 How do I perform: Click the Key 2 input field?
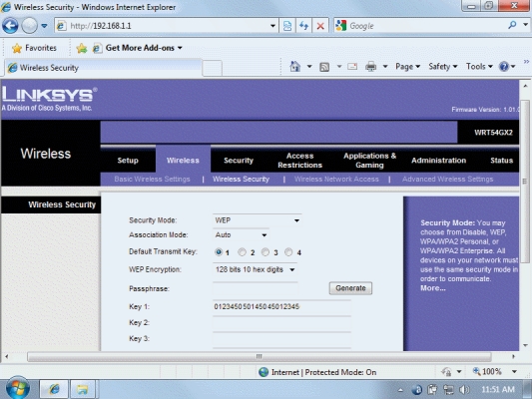click(x=281, y=323)
